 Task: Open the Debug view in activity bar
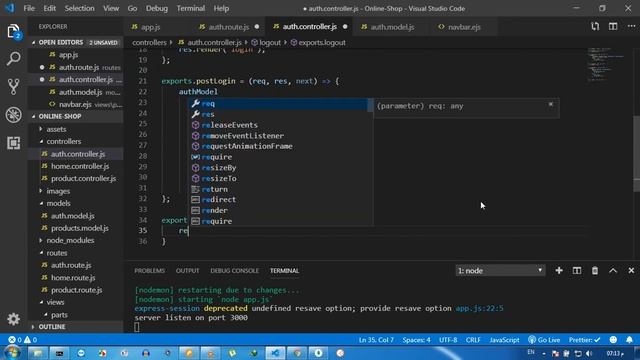pos(13,115)
